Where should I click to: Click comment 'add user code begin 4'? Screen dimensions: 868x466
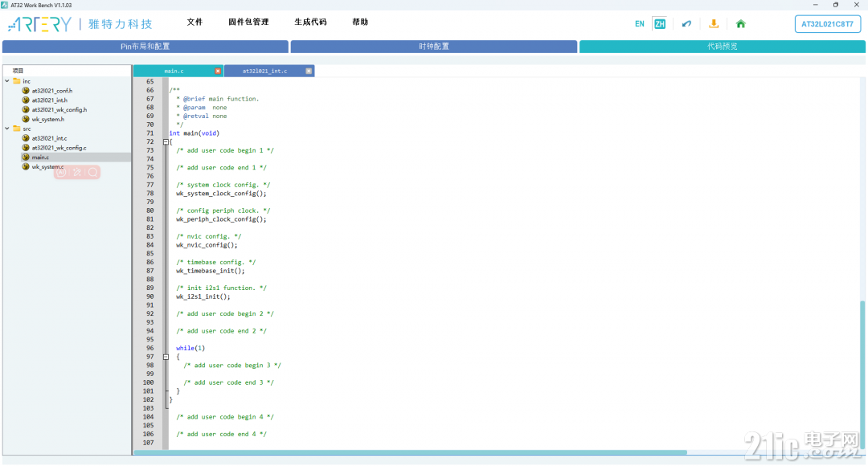[225, 417]
